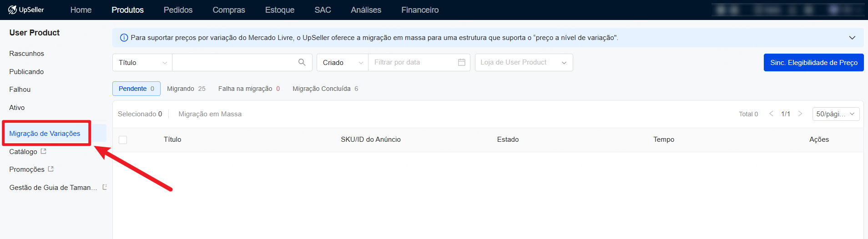Image resolution: width=868 pixels, height=239 pixels.
Task: Open the Pedidos menu
Action: 178,10
